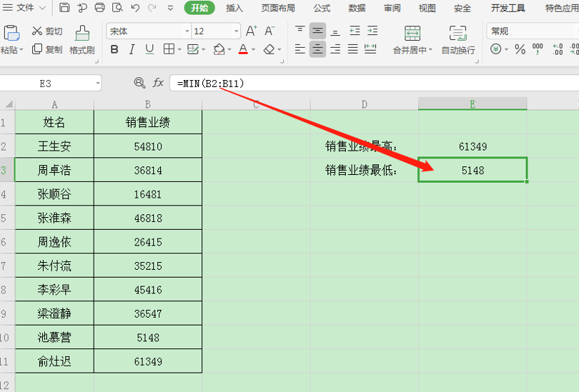Image resolution: width=579 pixels, height=392 pixels.
Task: Open the 开发工具 tab
Action: pos(508,8)
